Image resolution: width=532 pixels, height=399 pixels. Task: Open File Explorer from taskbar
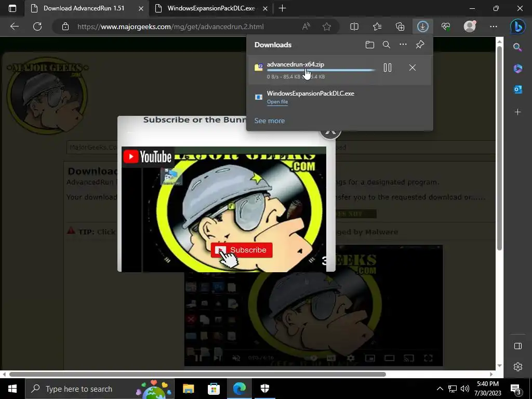tap(188, 389)
